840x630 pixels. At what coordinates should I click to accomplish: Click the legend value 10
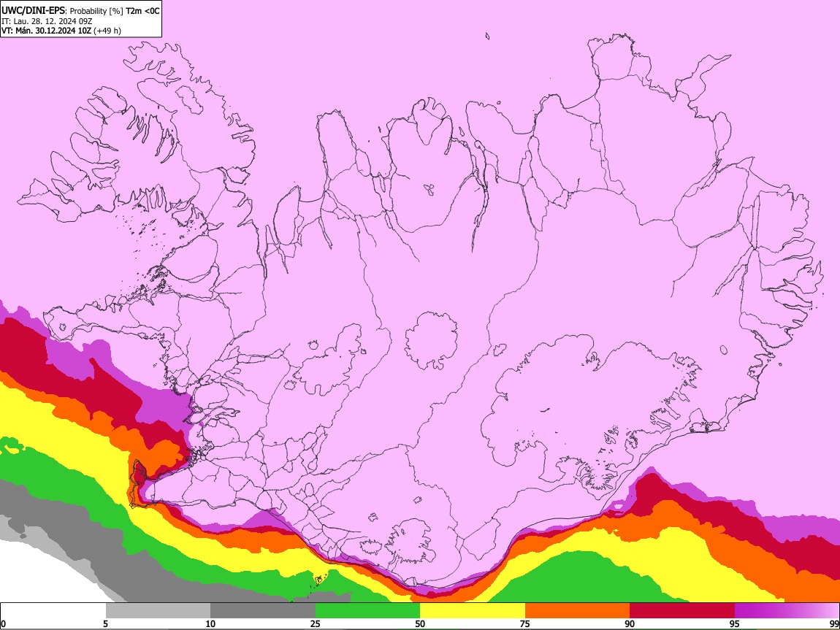(x=210, y=623)
